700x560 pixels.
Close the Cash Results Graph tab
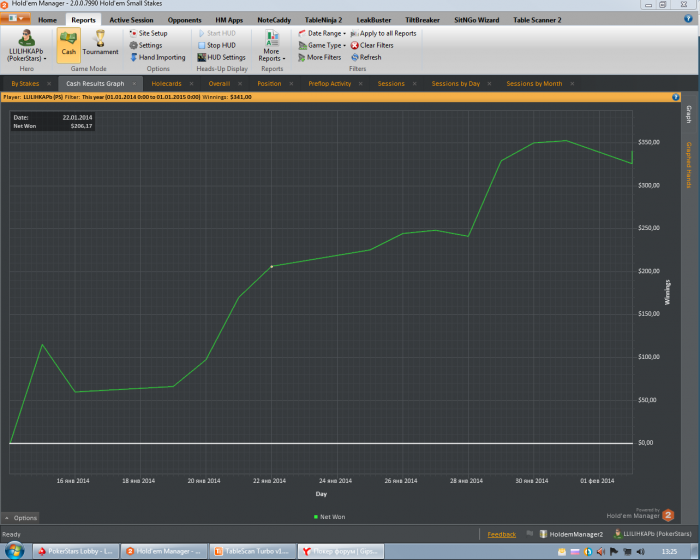tap(133, 84)
